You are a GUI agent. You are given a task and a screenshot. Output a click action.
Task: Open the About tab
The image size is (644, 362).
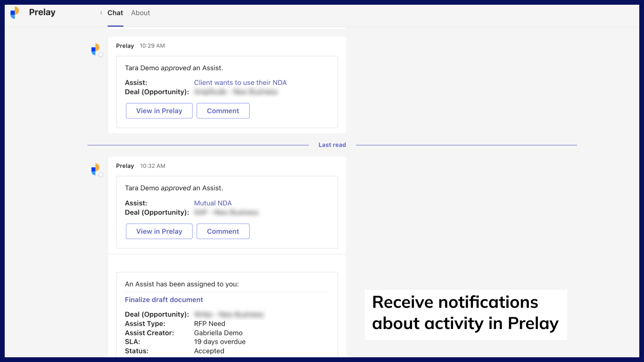(x=140, y=13)
